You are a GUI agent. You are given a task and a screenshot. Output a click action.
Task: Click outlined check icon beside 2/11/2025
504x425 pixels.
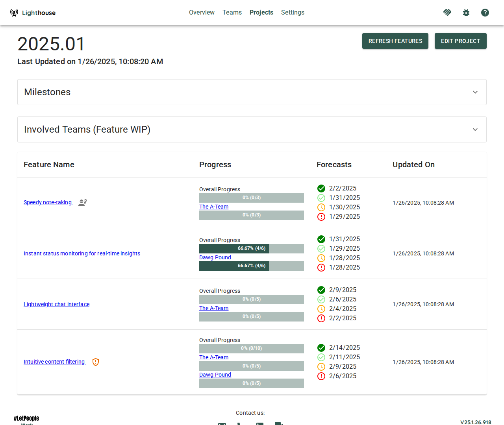321,357
